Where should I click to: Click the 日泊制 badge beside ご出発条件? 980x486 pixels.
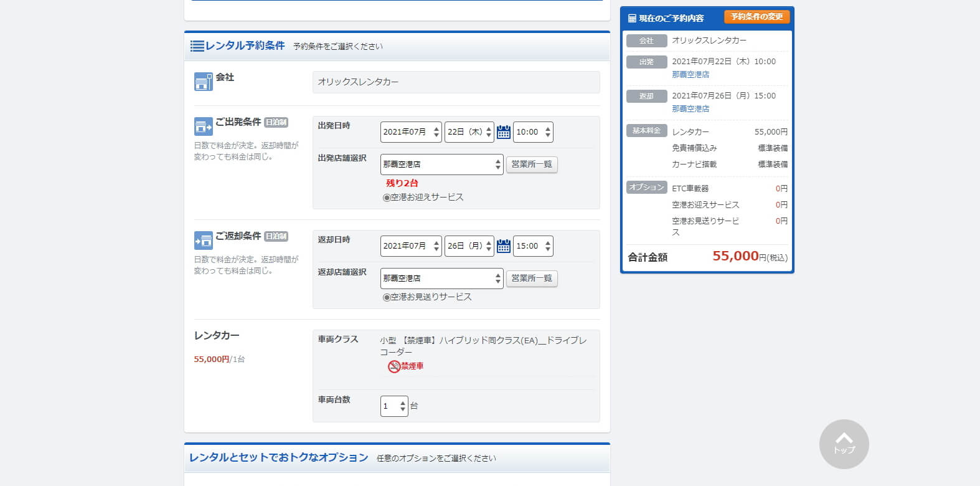tap(276, 123)
